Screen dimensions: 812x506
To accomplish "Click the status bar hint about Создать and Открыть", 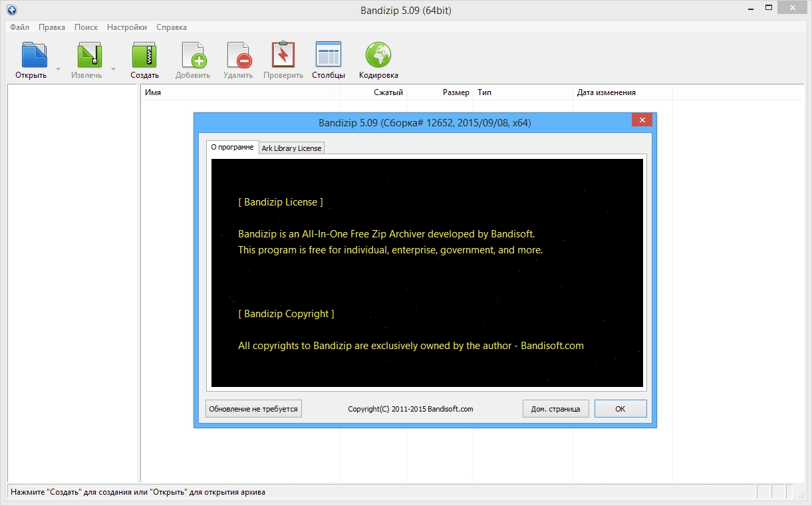I will pyautogui.click(x=138, y=493).
